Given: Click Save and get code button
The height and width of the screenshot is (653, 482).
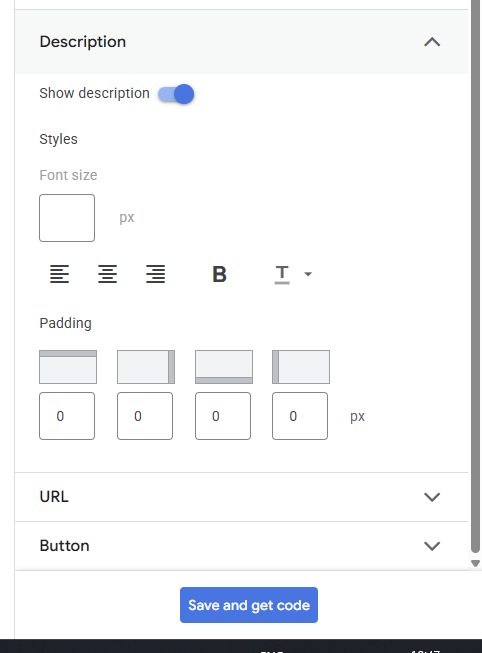Looking at the screenshot, I should pos(249,605).
